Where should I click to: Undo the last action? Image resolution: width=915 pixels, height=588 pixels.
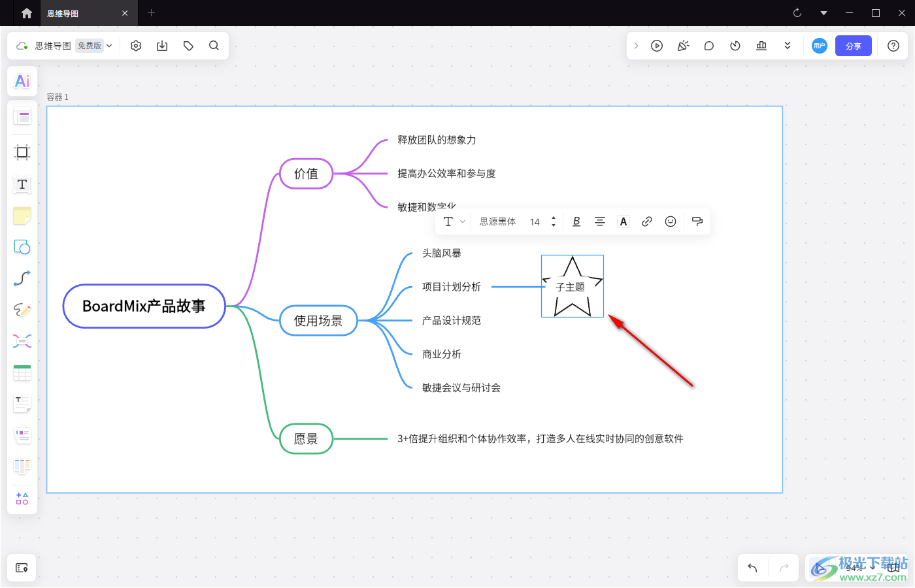752,568
